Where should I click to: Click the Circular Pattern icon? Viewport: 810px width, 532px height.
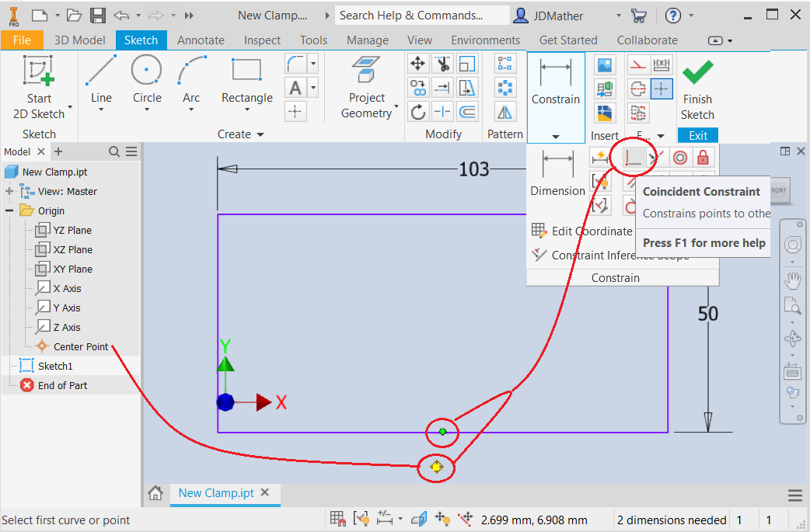pyautogui.click(x=505, y=88)
